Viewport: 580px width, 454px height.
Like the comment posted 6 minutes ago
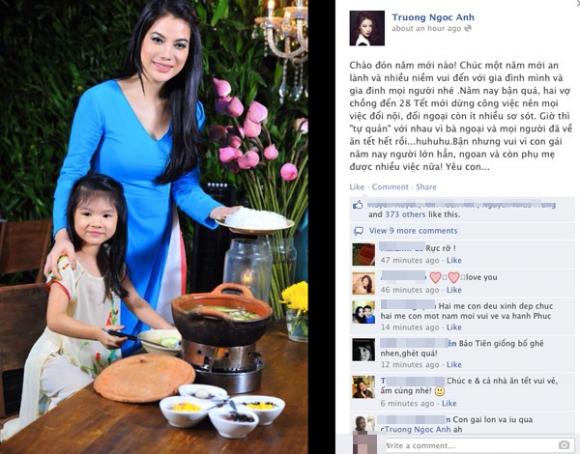(x=449, y=404)
